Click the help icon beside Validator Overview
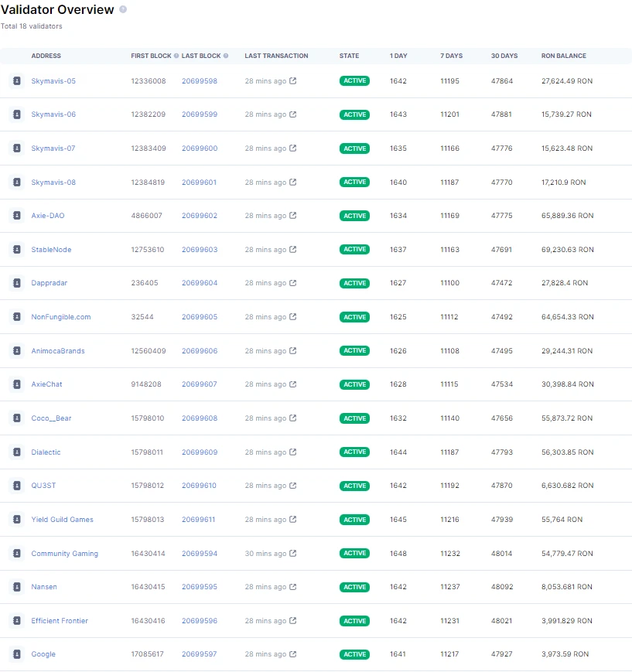This screenshot has height=672, width=632. [x=123, y=9]
